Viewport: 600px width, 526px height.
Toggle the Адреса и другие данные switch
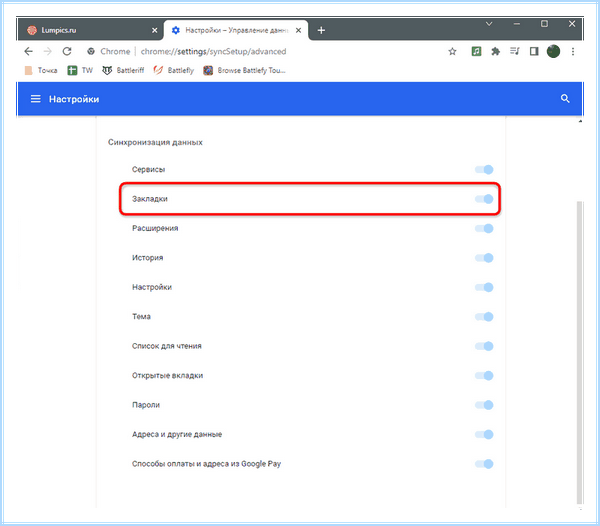pos(484,435)
